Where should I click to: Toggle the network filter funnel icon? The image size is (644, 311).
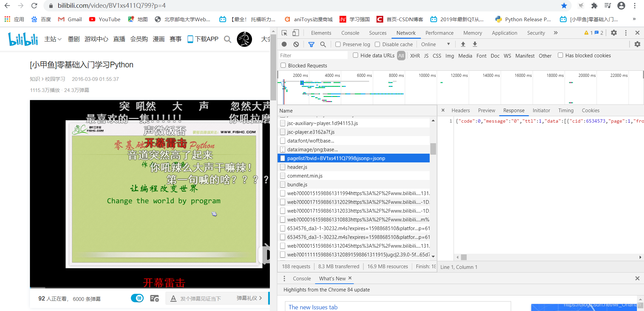click(x=311, y=44)
